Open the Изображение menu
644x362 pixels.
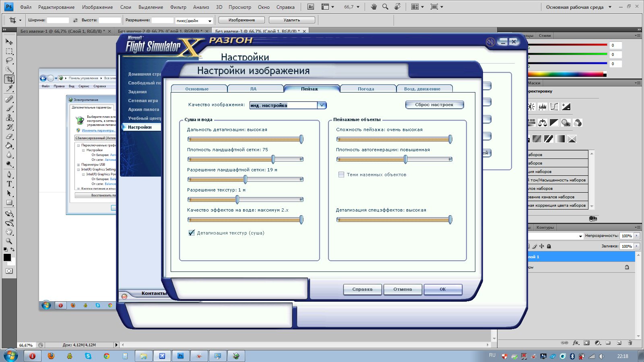coord(97,7)
